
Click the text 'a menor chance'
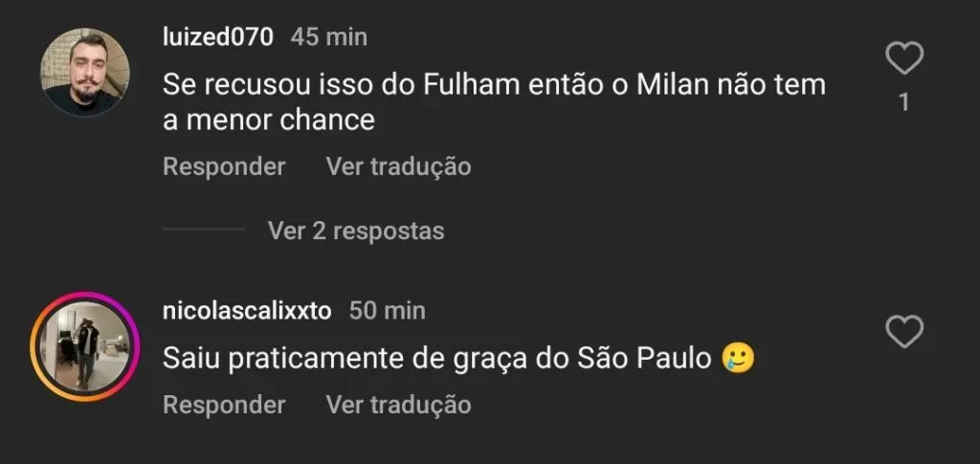268,121
